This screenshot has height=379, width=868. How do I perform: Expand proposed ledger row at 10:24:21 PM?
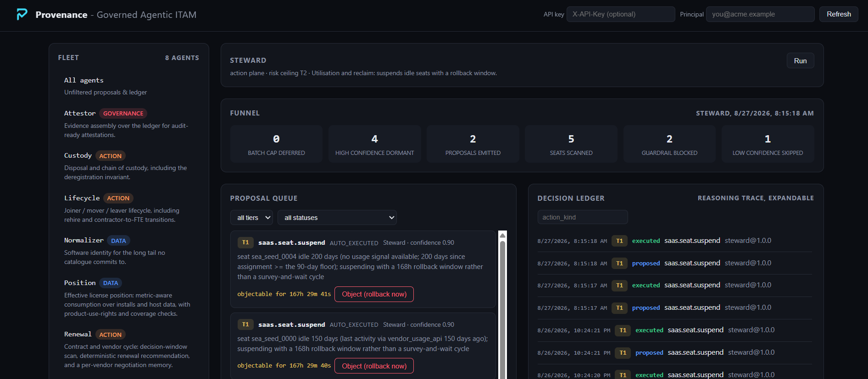[674, 352]
